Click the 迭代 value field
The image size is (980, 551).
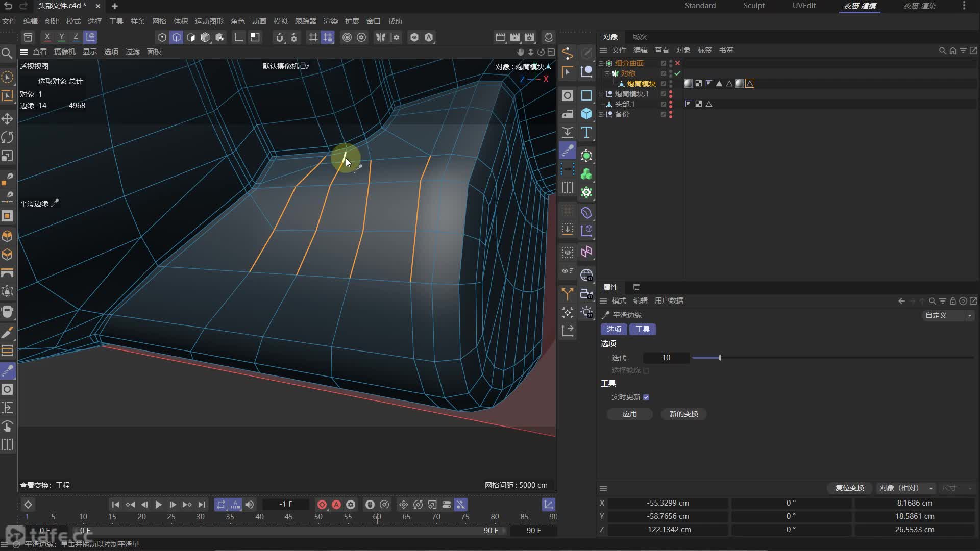(666, 358)
